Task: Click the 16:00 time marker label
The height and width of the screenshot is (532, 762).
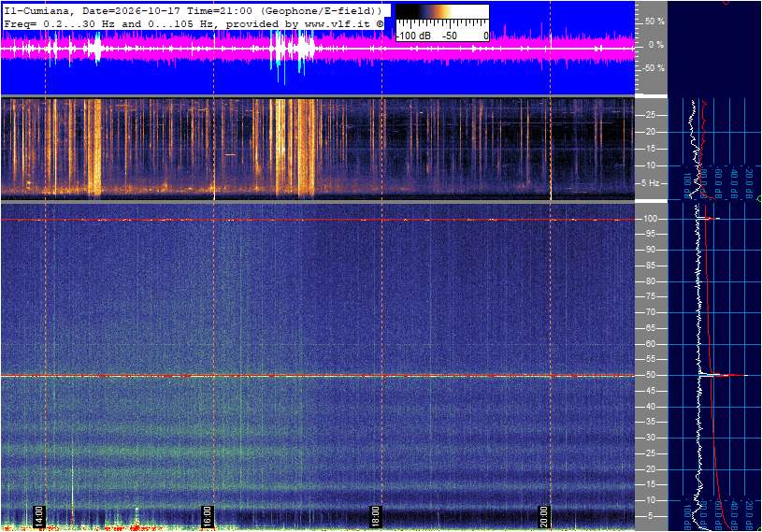Action: pos(208,516)
